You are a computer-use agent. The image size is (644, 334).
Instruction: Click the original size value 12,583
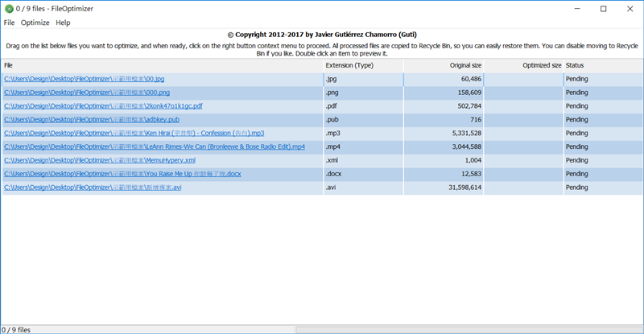click(471, 174)
